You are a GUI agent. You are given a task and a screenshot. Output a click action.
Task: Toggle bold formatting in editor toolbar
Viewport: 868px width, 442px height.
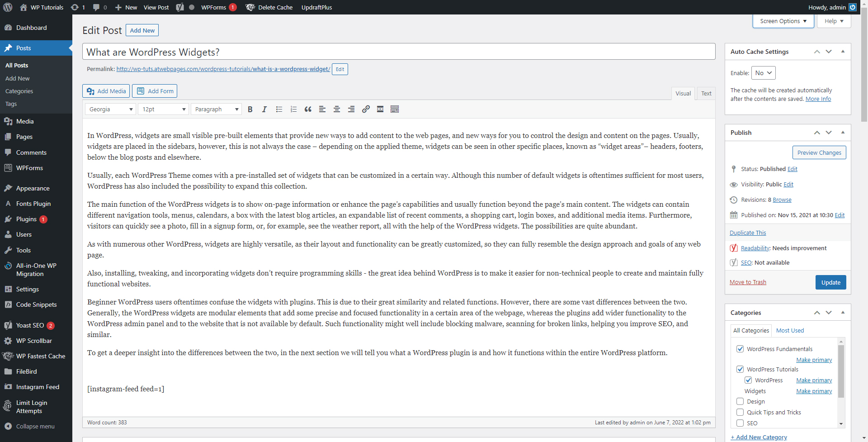click(250, 109)
